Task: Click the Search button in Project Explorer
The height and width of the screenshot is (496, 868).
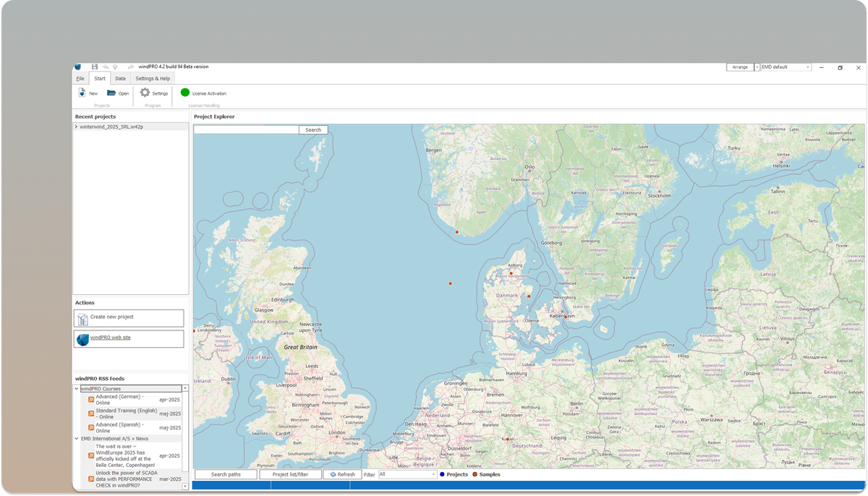Action: coord(312,129)
